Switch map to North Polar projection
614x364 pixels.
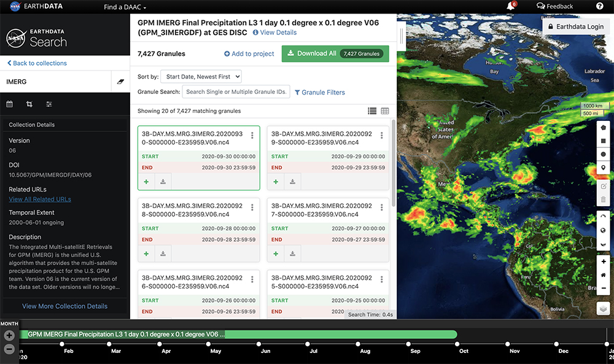[603, 217]
